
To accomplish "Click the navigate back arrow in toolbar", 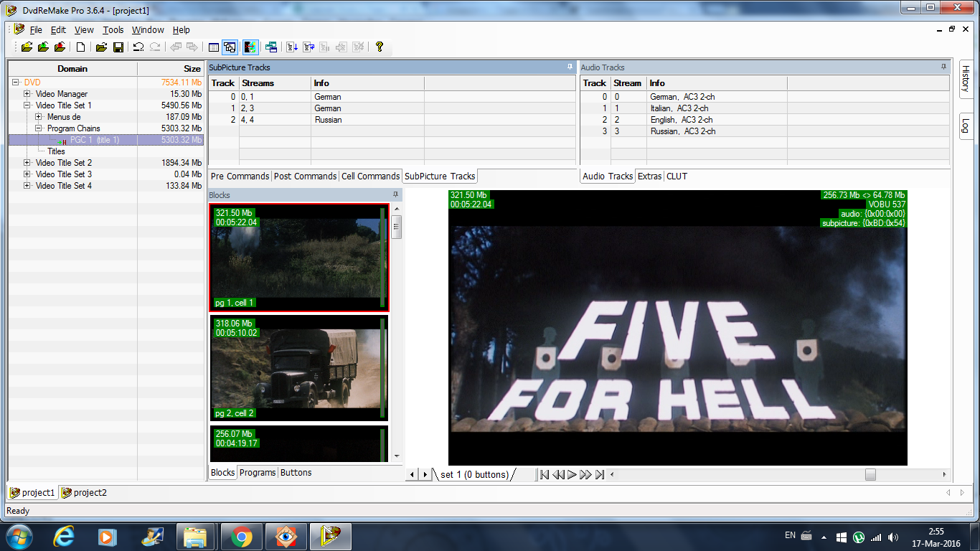I will (176, 47).
